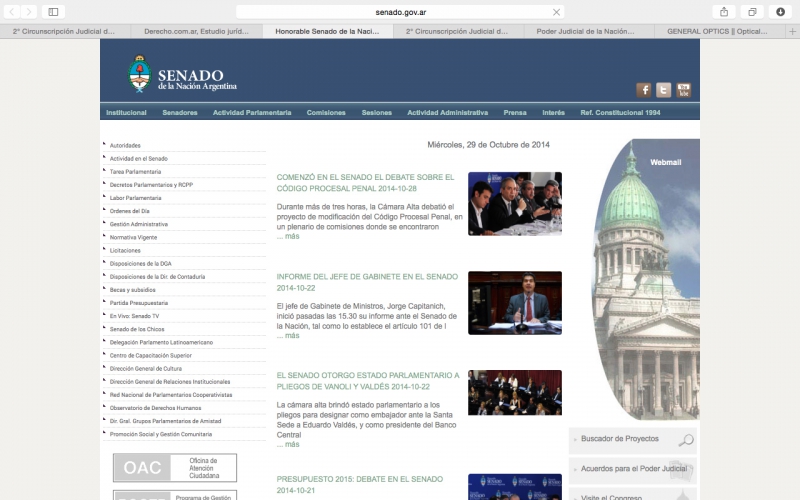Open the Senado YouTube icon

point(684,90)
